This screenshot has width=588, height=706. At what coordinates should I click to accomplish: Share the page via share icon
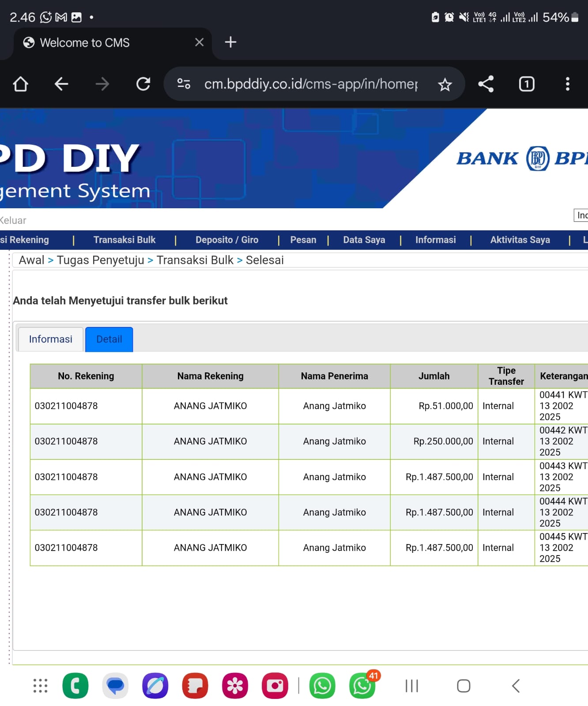point(486,84)
